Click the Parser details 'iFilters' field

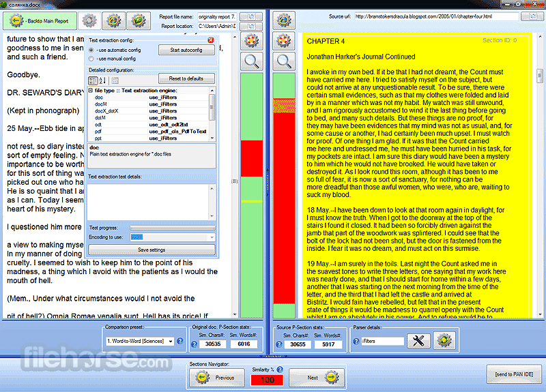click(x=382, y=342)
